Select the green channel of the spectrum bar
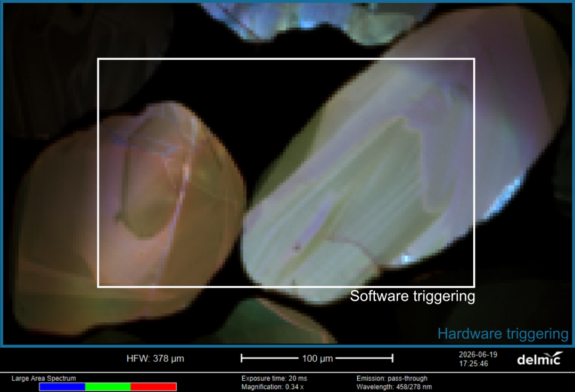 [x=108, y=387]
